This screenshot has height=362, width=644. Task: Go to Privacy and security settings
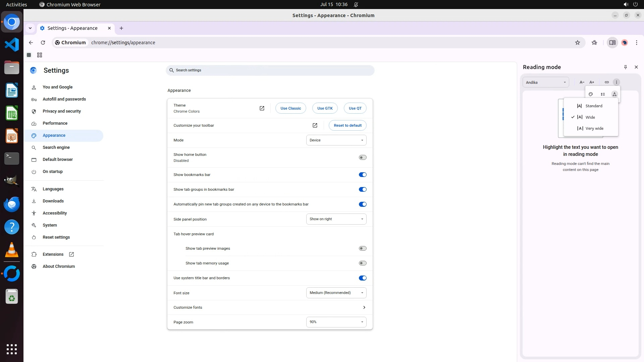pyautogui.click(x=62, y=111)
